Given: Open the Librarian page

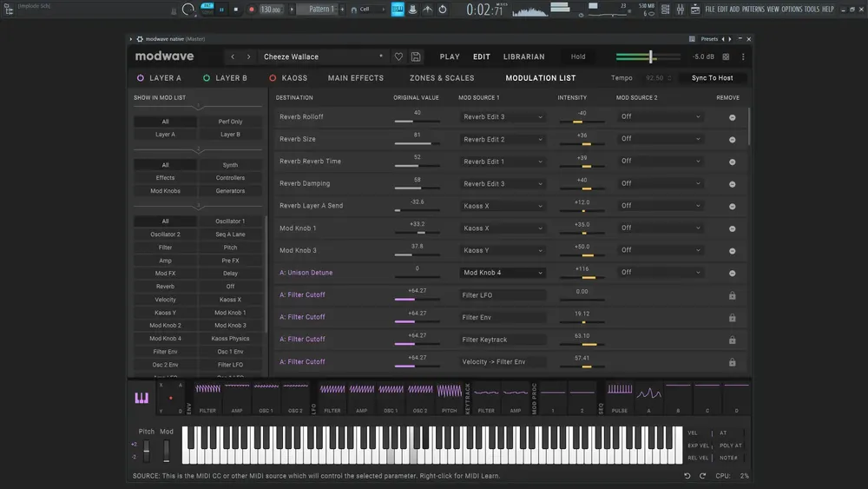Looking at the screenshot, I should click(x=523, y=56).
